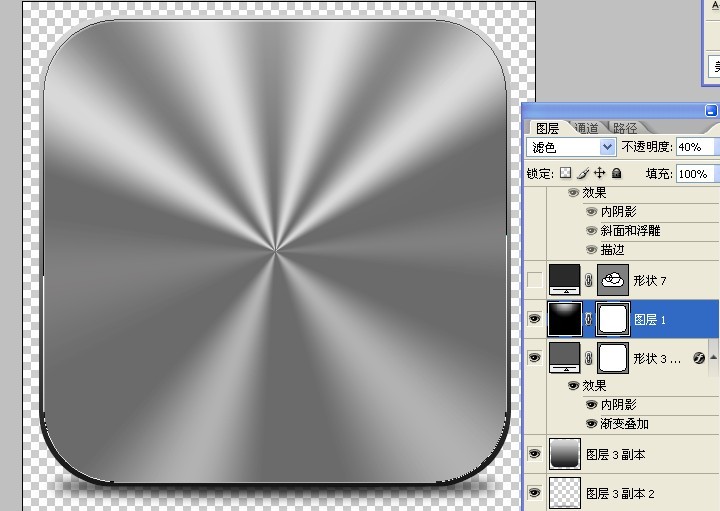Select the 图层 1 black layer thumbnail
The image size is (720, 511).
pos(565,319)
